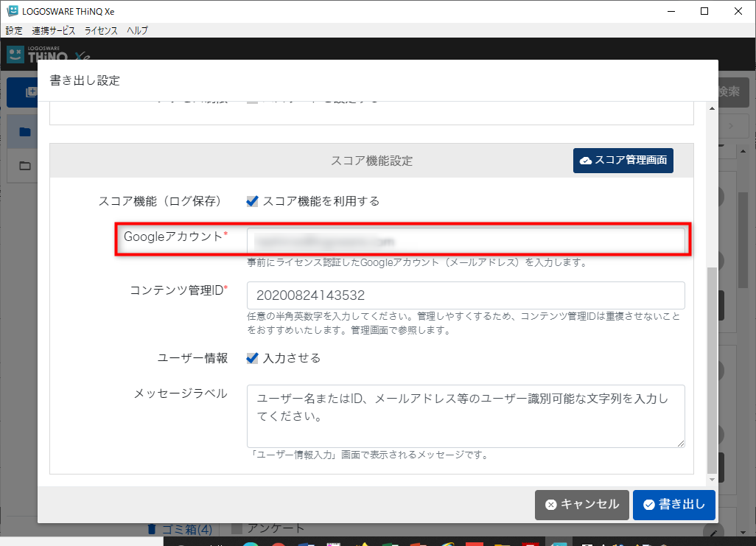
Task: Click the cloud icon on スコア管理画面 button
Action: tap(585, 161)
